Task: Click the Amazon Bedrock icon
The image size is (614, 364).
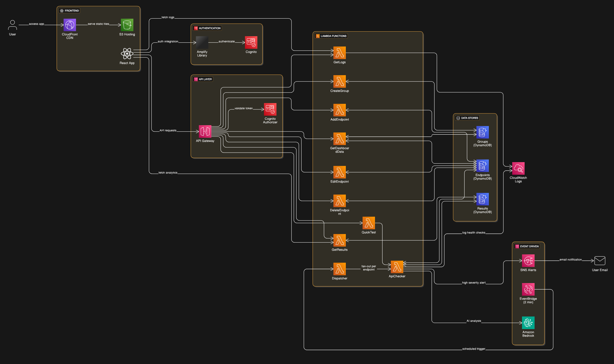Action: (x=528, y=323)
